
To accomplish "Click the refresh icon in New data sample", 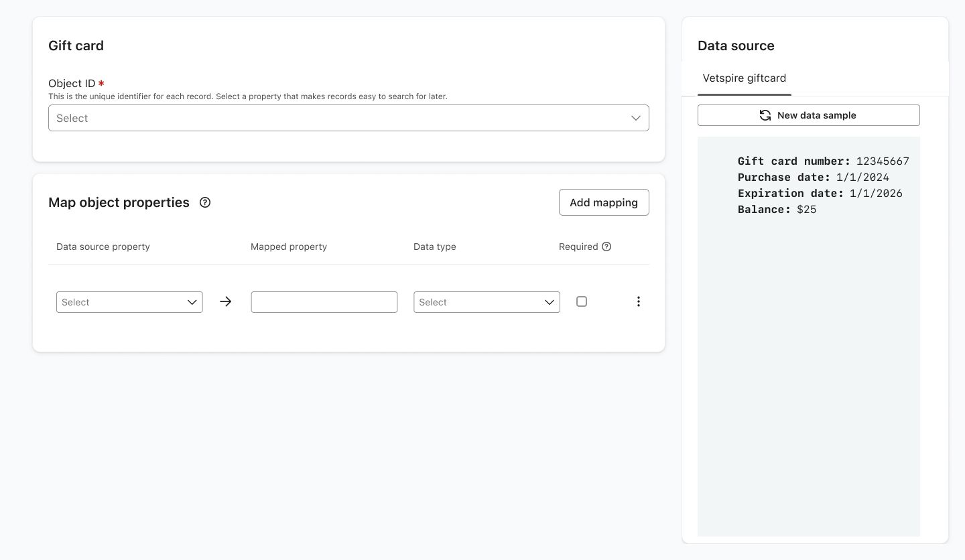I will 765,115.
